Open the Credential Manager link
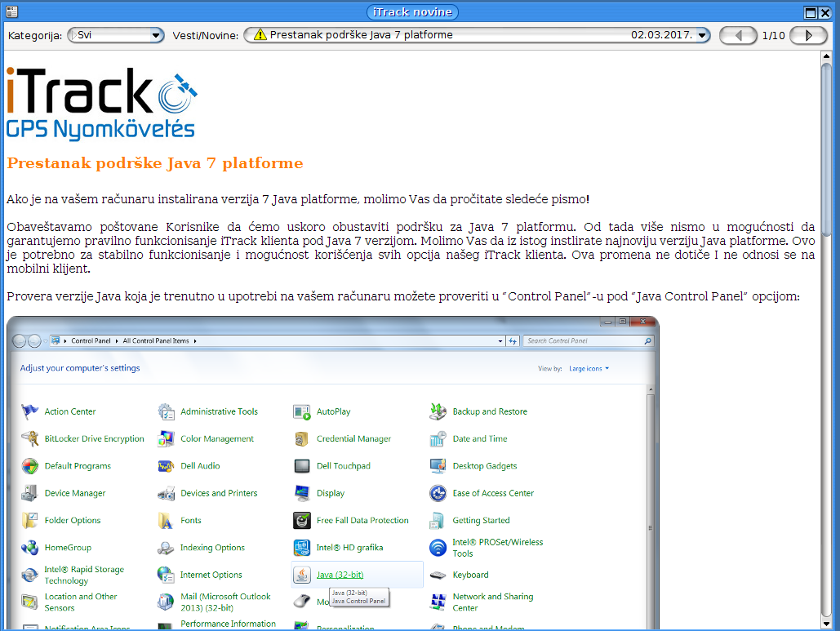This screenshot has height=631, width=840. 353,438
